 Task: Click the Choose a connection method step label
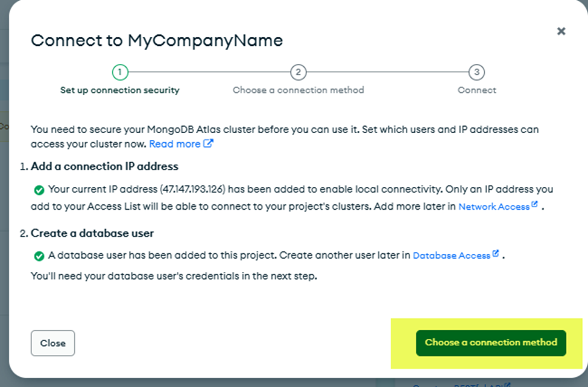pos(298,90)
